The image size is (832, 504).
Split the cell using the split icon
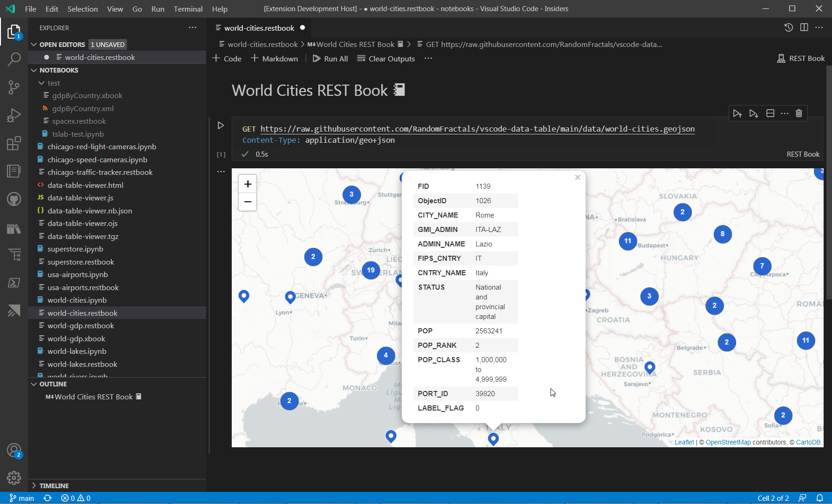770,113
